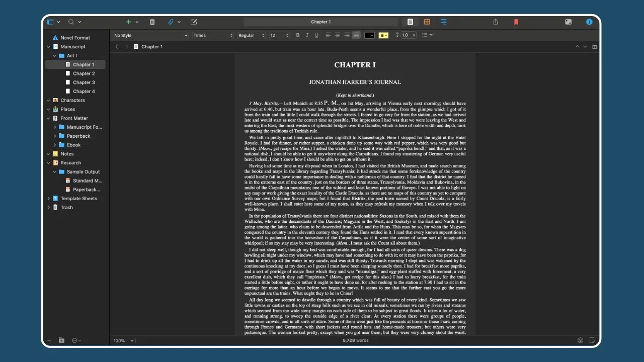644x362 pixels.
Task: Click the 5,728 words count display
Action: 355,340
